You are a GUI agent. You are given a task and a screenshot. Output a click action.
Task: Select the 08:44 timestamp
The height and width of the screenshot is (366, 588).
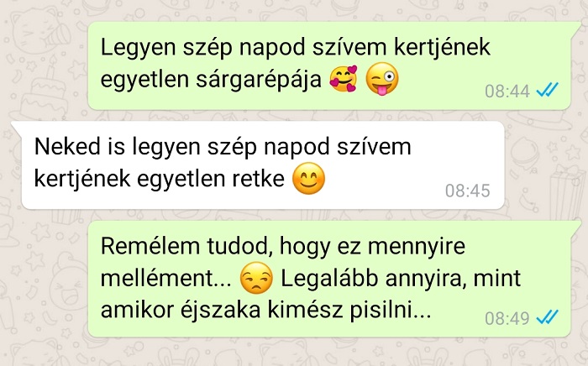coord(507,91)
